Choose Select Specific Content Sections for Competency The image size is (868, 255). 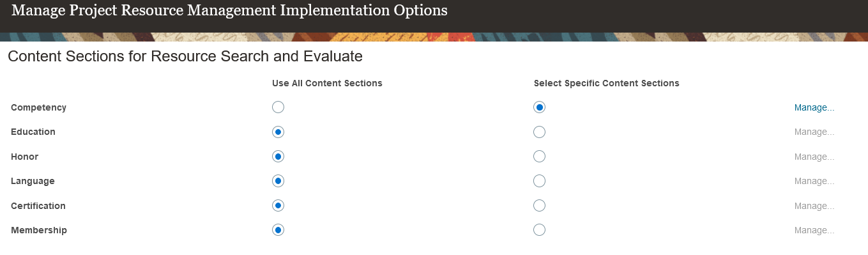540,107
